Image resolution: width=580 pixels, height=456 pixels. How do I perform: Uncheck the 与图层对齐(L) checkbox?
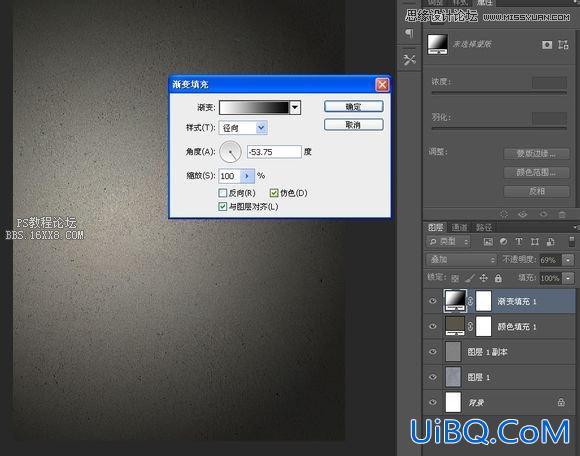223,206
